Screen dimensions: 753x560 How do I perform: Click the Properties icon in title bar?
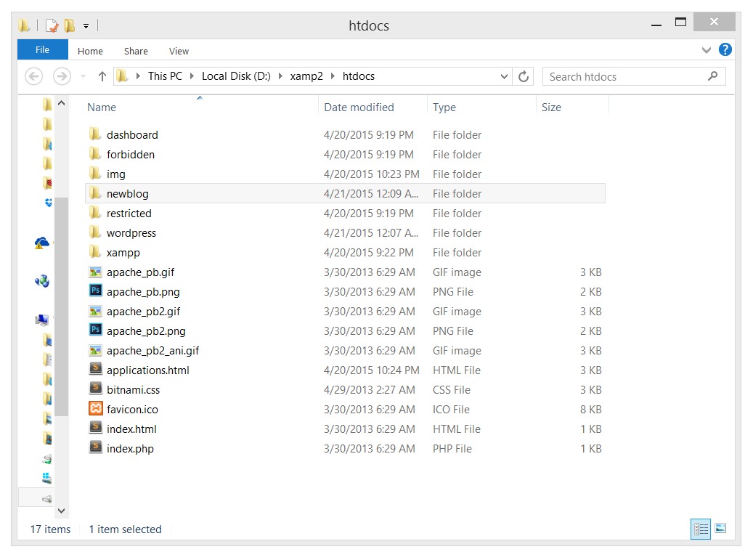click(52, 25)
